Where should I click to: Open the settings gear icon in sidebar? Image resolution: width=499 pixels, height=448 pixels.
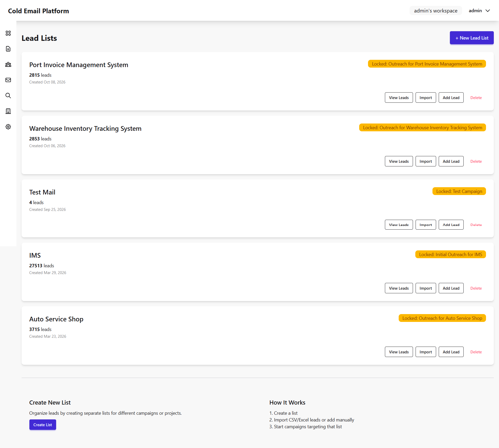click(x=8, y=127)
